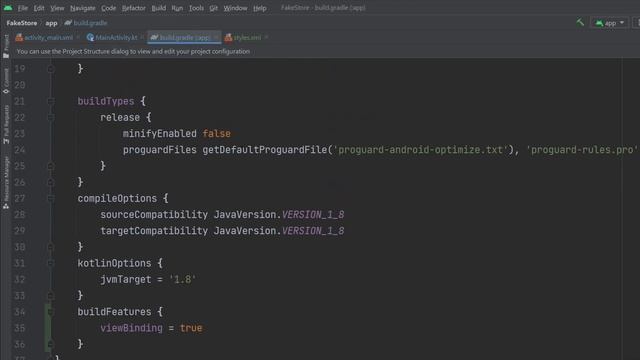Click the 'proguard-rules.pro' string

click(x=582, y=150)
